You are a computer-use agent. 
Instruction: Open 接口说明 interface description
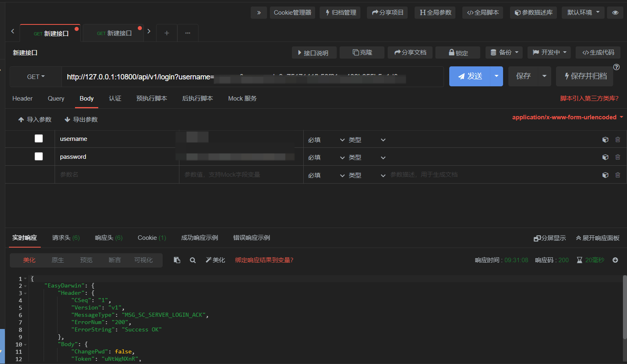314,53
